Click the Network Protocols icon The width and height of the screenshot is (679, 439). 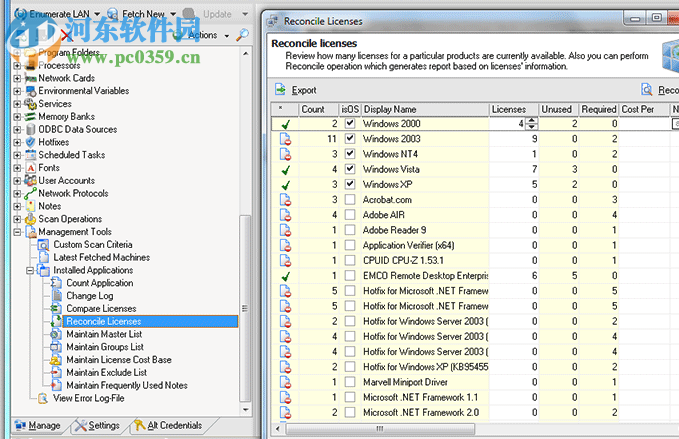pyautogui.click(x=30, y=193)
